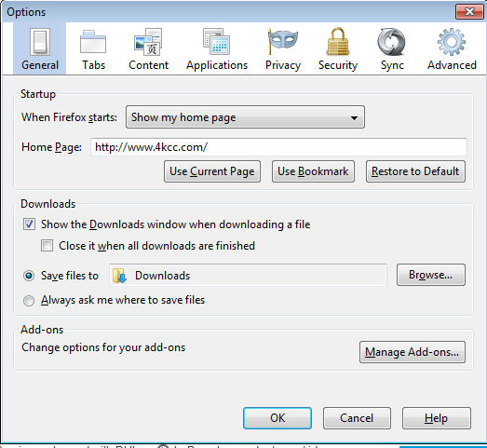Open the Sync arrows icon
The height and width of the screenshot is (448, 487).
click(x=392, y=42)
